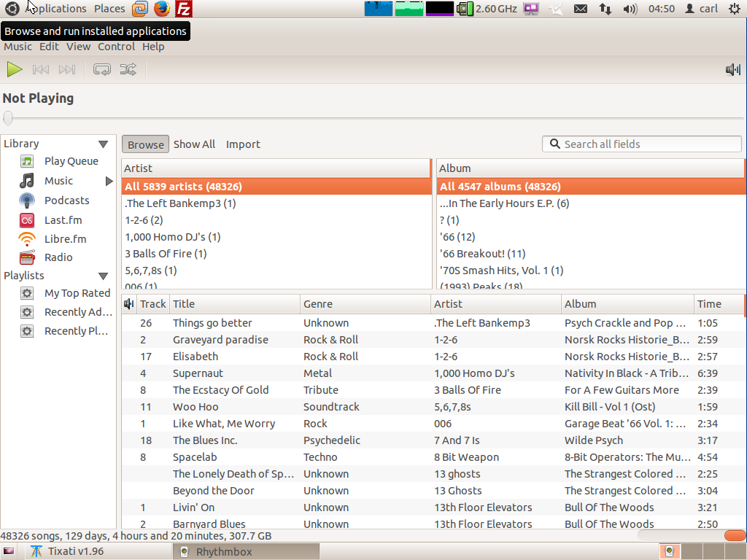Toggle the Browse view button
The image size is (747, 560).
[x=145, y=144]
